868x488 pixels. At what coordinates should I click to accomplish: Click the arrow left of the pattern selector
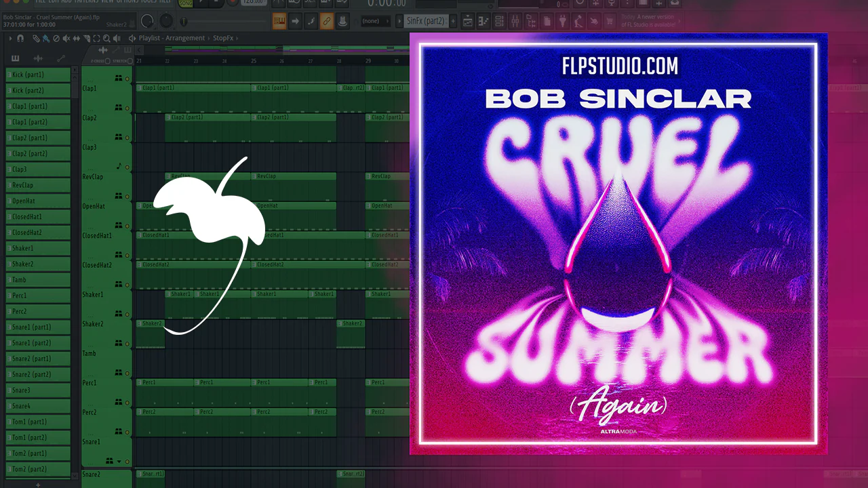399,21
